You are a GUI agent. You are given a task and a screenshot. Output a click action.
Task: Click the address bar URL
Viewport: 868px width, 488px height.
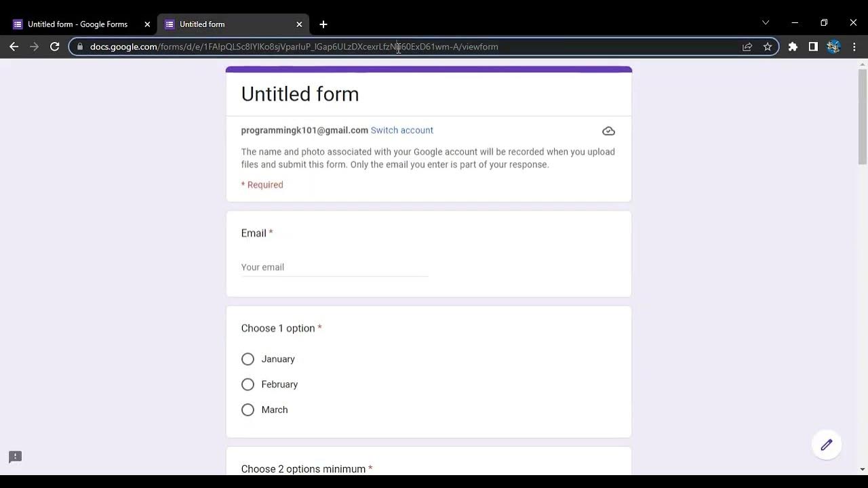click(294, 47)
